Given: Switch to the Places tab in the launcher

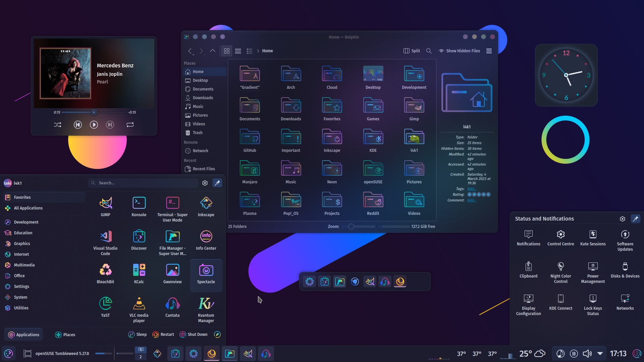Looking at the screenshot, I should click(x=65, y=334).
